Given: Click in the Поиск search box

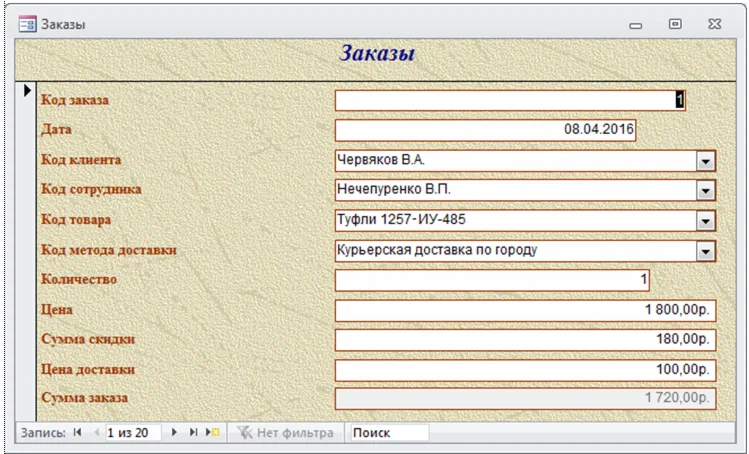Looking at the screenshot, I should 387,433.
